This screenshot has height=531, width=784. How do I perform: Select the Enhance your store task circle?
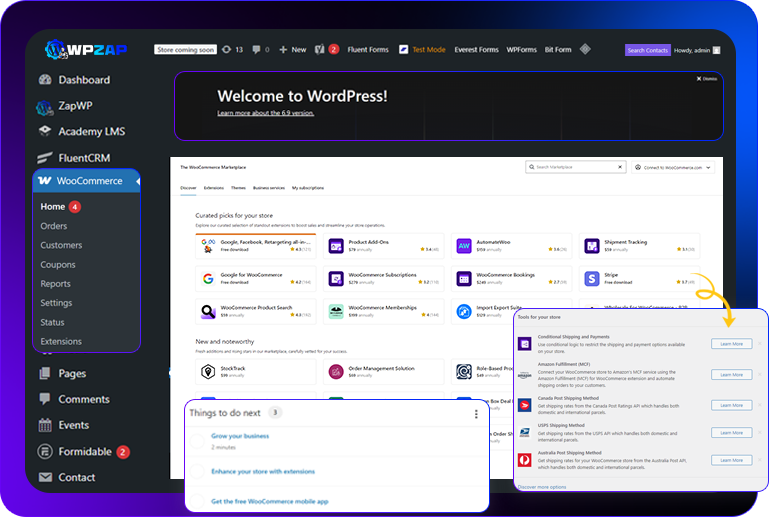click(197, 470)
